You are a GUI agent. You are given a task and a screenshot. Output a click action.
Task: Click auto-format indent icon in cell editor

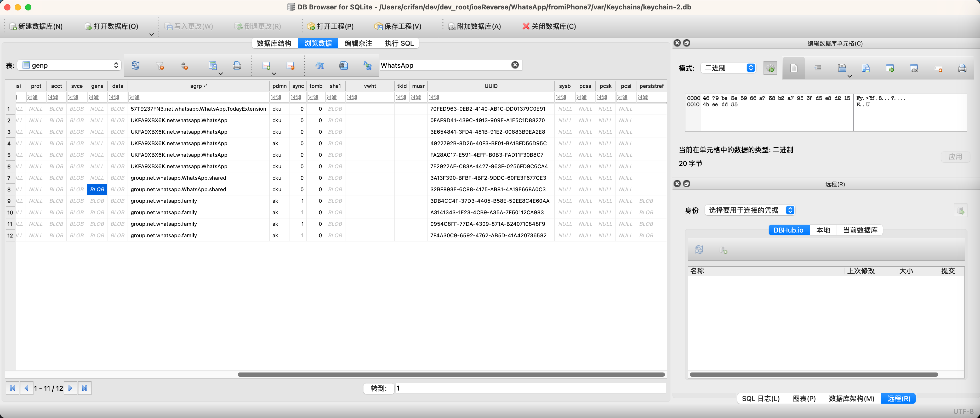coord(818,68)
